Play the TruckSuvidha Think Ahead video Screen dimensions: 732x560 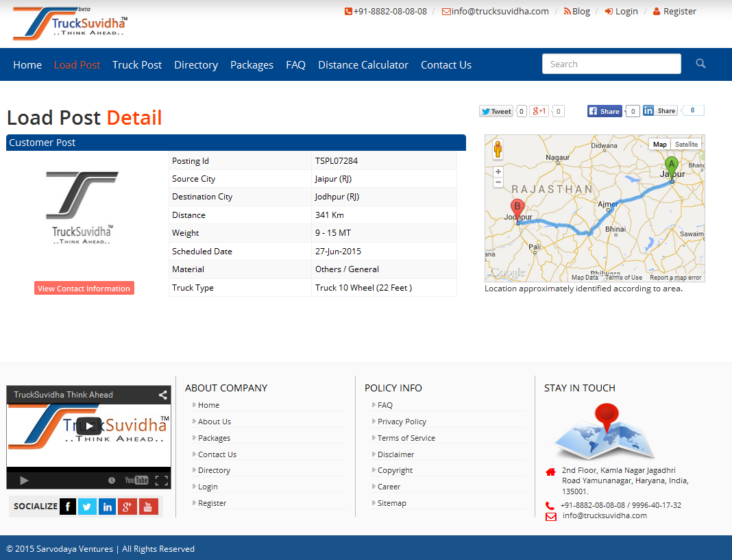tap(89, 426)
